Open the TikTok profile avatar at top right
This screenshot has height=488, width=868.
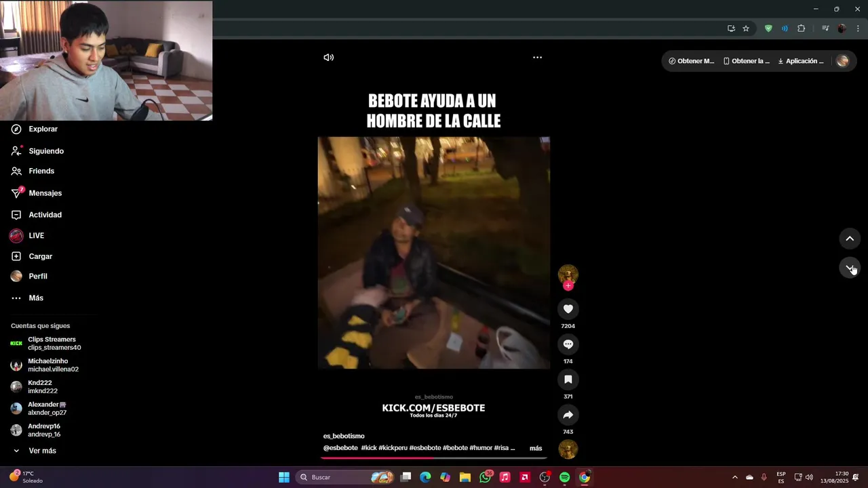coord(842,61)
